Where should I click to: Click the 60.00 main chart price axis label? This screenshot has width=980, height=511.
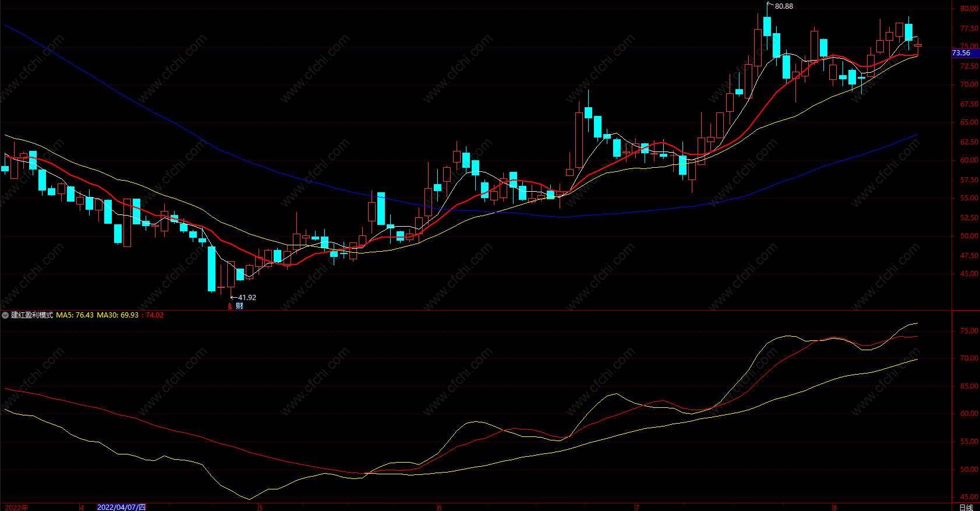tap(970, 160)
